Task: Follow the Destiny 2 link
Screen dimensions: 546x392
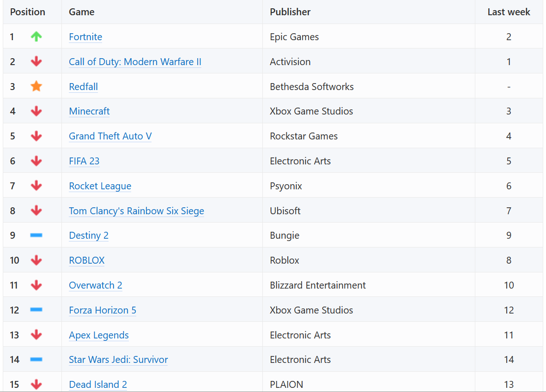Action: 89,235
